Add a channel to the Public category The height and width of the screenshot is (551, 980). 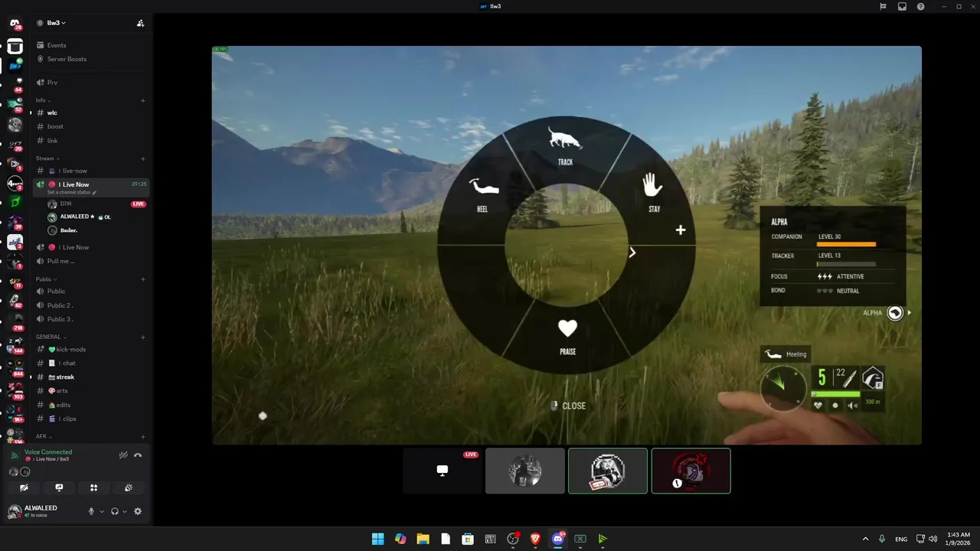(143, 279)
